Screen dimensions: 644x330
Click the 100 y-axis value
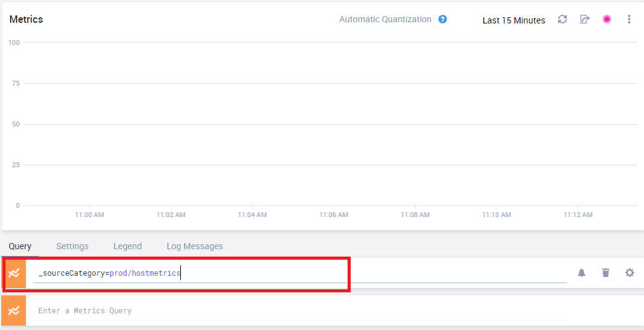tap(14, 43)
